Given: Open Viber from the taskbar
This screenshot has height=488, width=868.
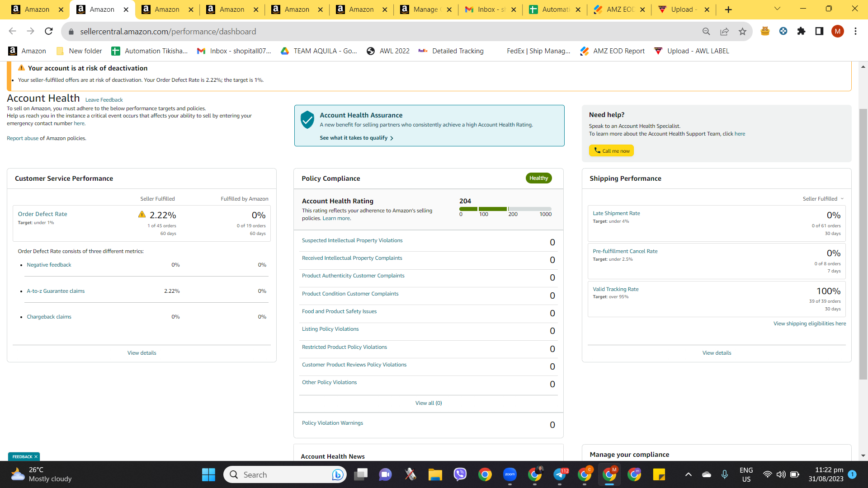Looking at the screenshot, I should coord(460,474).
